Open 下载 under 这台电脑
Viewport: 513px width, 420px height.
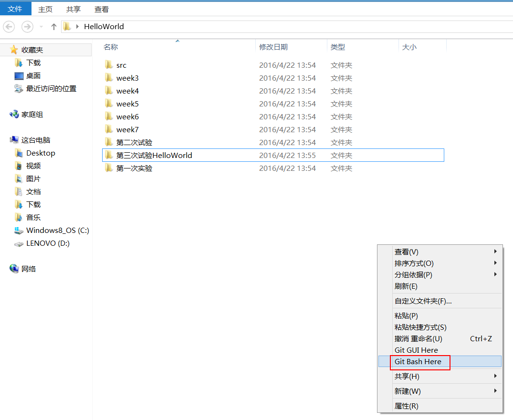33,204
